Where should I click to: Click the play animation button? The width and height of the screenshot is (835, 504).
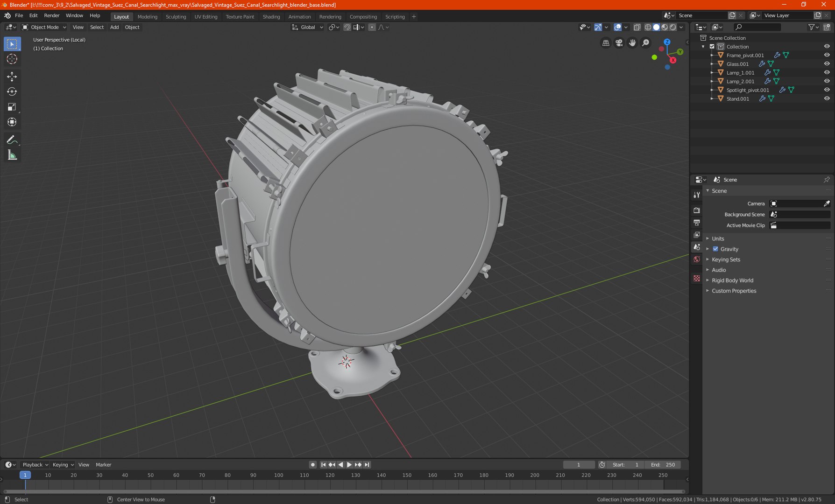tap(349, 465)
